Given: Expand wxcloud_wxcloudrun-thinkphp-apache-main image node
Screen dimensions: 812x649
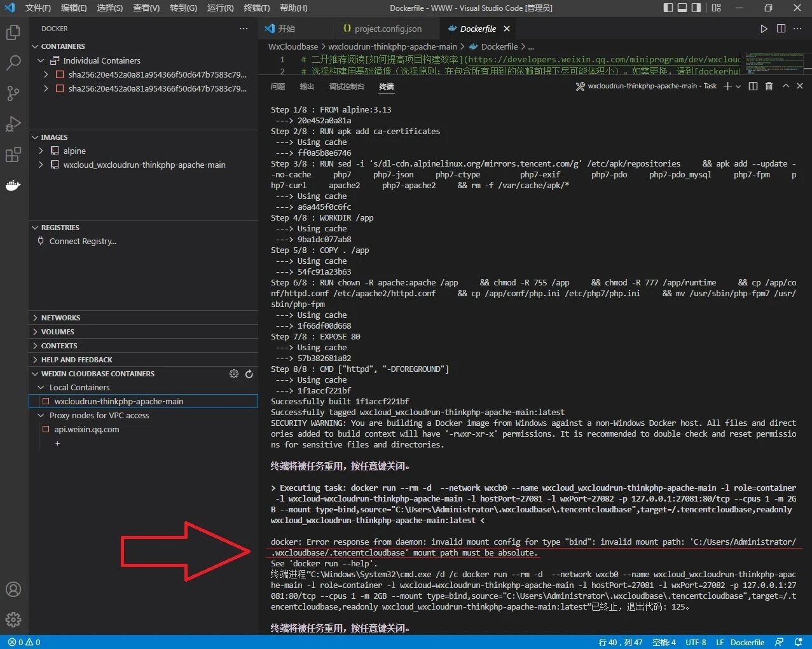Looking at the screenshot, I should (x=41, y=165).
